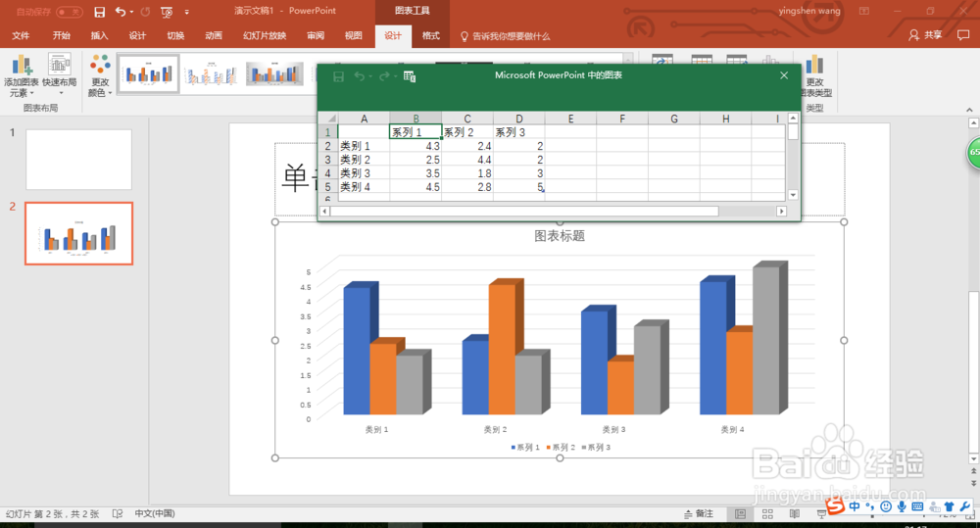Click spreadsheet horizontal scroll left arrow

click(324, 212)
